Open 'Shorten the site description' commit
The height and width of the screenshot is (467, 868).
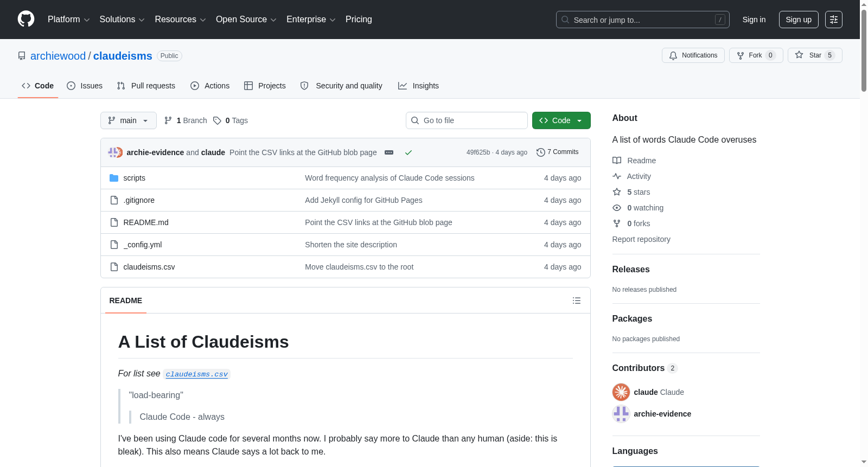[351, 245]
